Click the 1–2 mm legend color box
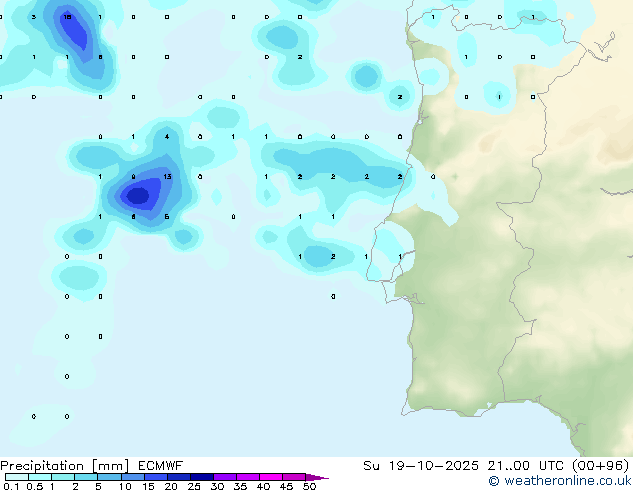The height and width of the screenshot is (490, 634). tap(63, 477)
